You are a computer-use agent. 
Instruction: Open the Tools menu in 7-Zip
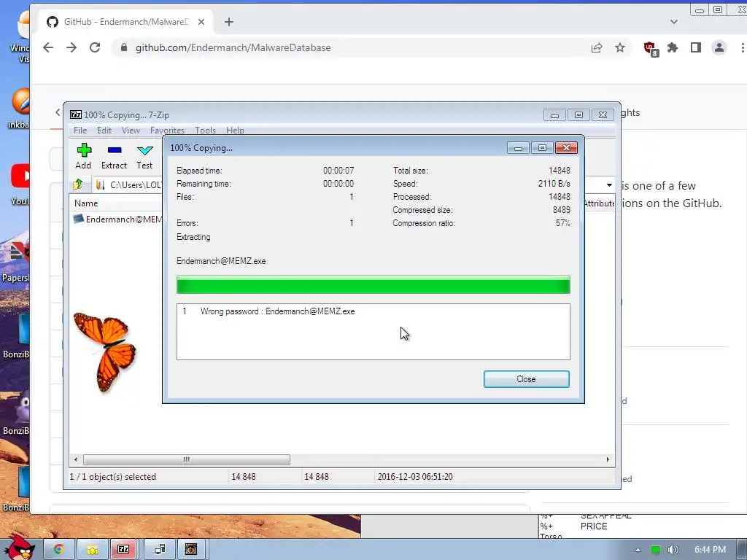[205, 130]
